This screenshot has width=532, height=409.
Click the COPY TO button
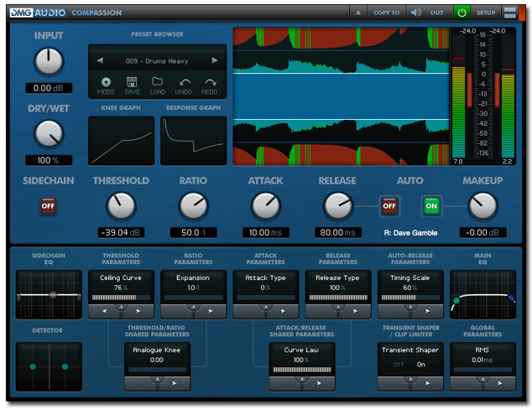(x=387, y=13)
